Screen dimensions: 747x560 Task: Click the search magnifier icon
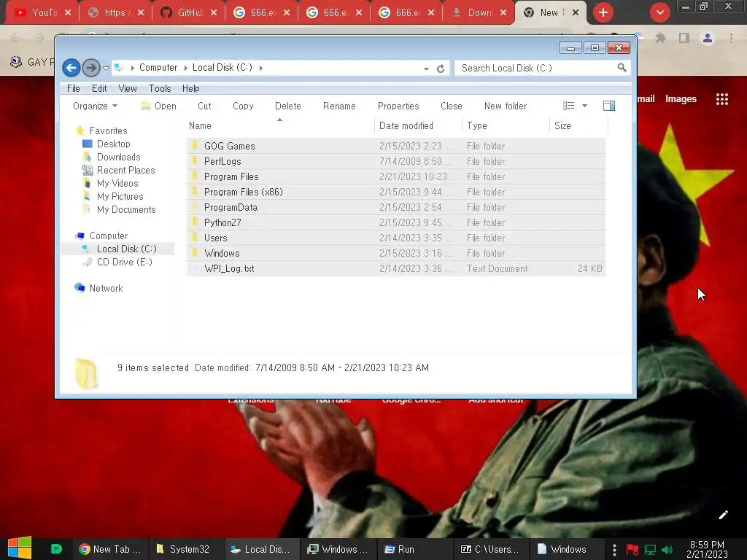pyautogui.click(x=622, y=68)
